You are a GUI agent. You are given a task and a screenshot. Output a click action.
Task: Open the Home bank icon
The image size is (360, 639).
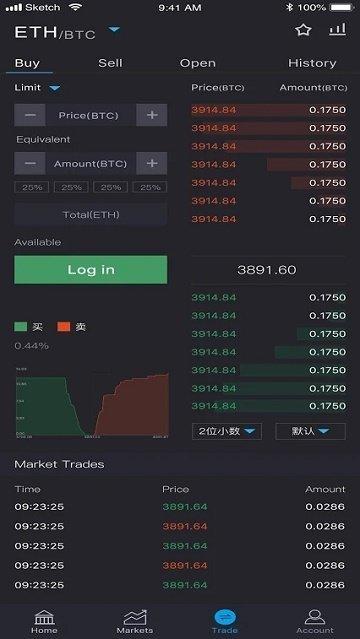tap(44, 617)
